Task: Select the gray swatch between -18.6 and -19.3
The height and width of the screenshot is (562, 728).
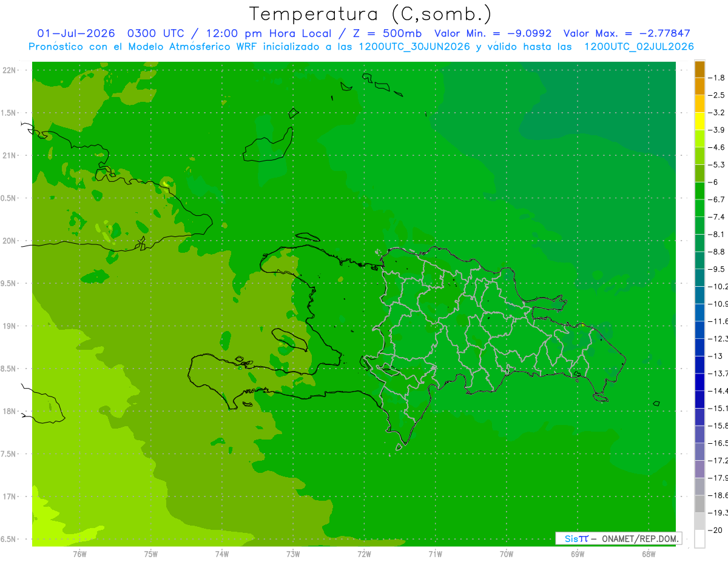Action: tap(699, 504)
